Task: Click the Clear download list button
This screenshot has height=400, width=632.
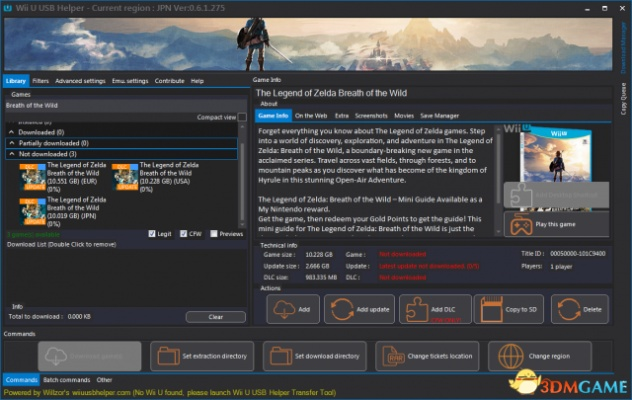Action: [x=216, y=317]
